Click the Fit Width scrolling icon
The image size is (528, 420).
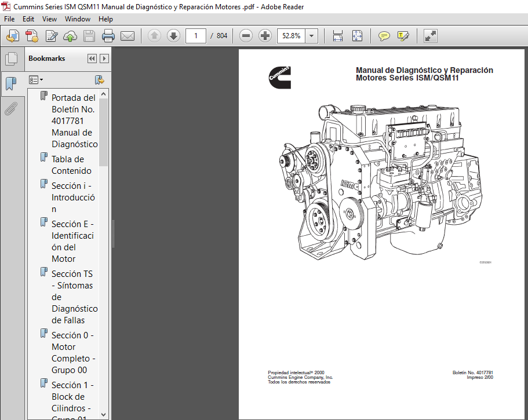click(x=338, y=36)
